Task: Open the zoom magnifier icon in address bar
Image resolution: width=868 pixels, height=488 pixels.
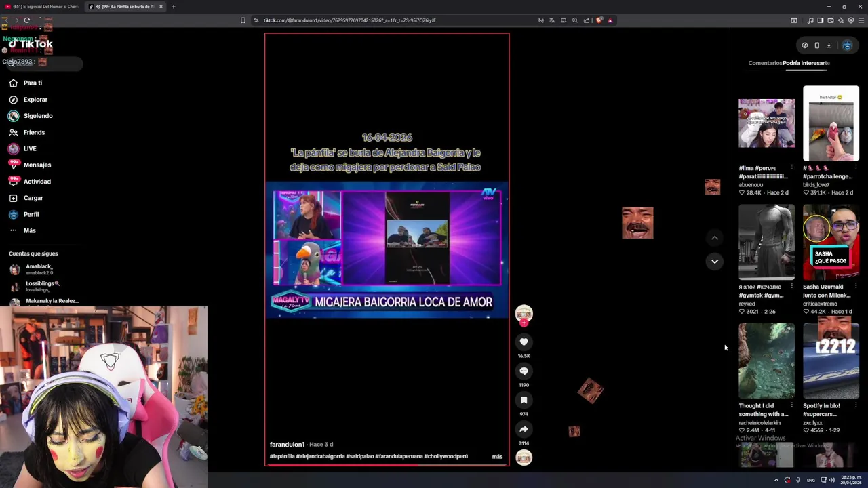Action: (x=575, y=20)
